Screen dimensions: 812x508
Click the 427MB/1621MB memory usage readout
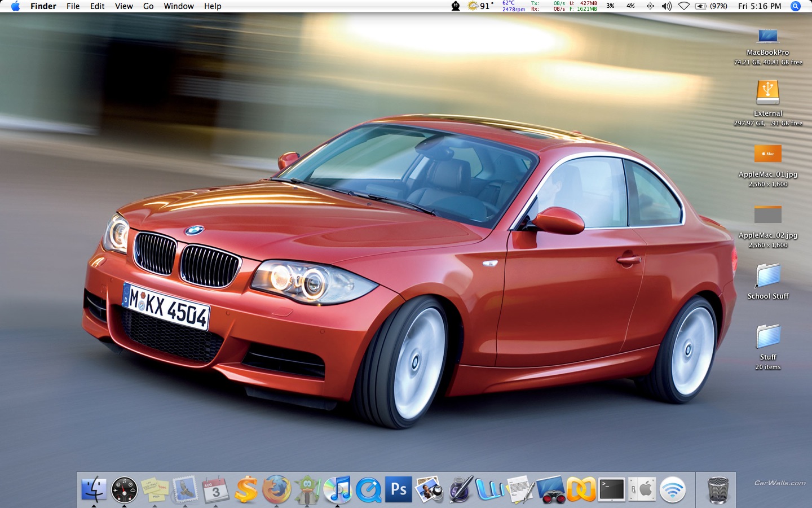pyautogui.click(x=583, y=6)
